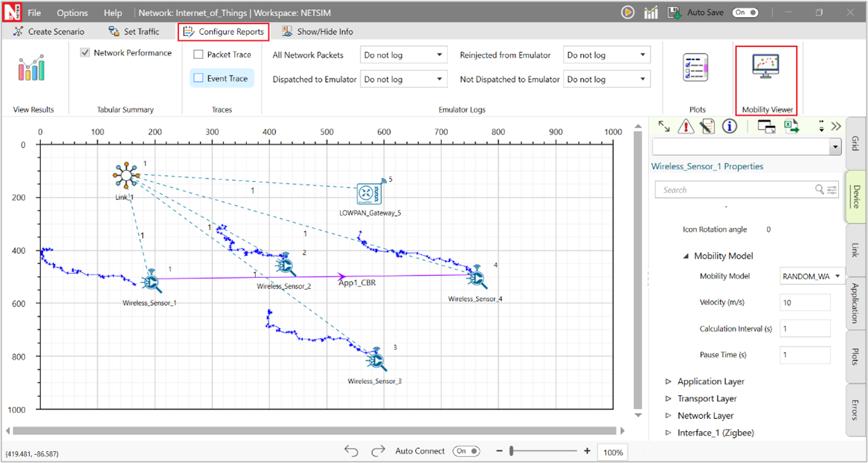The image size is (868, 463).
Task: Click the Excel export icon
Action: pyautogui.click(x=792, y=126)
